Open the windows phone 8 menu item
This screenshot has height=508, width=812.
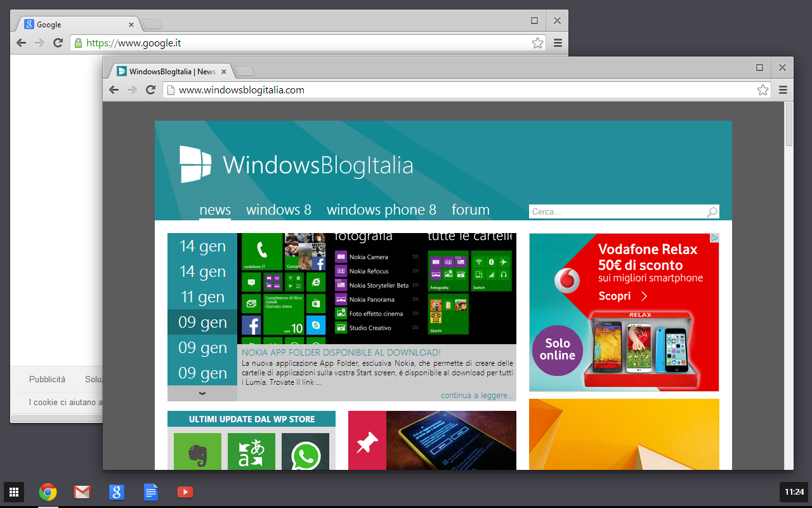[381, 210]
